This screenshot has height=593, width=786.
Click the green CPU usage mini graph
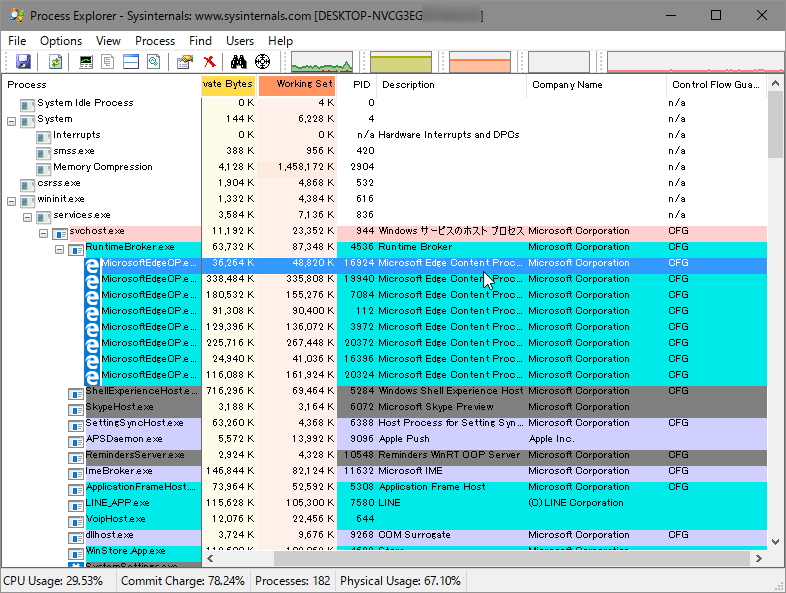322,62
